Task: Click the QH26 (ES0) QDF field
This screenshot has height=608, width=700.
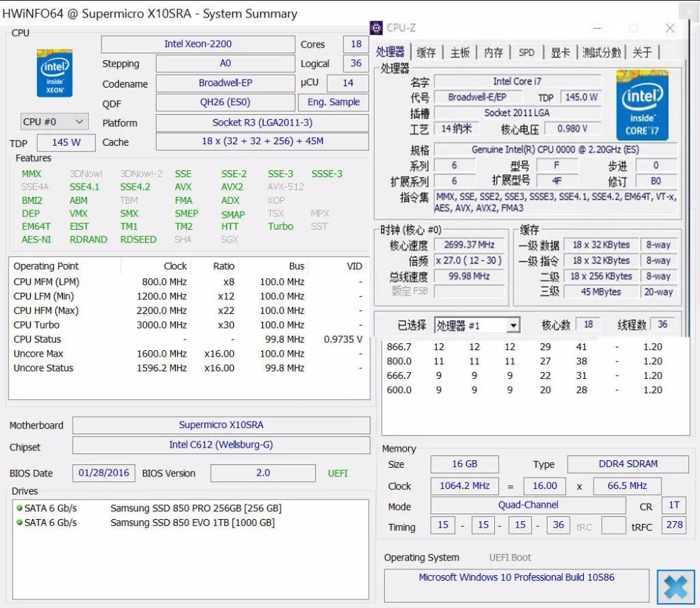Action: (x=225, y=102)
